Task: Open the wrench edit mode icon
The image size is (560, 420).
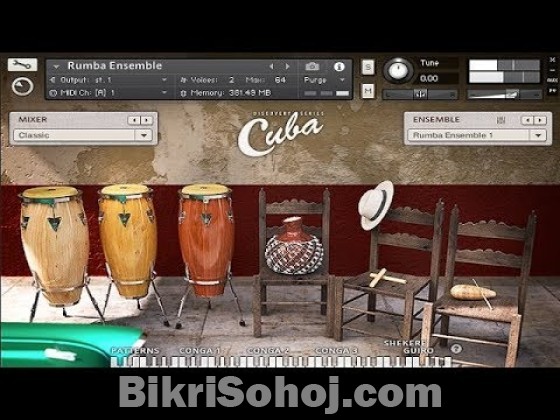Action: click(22, 65)
